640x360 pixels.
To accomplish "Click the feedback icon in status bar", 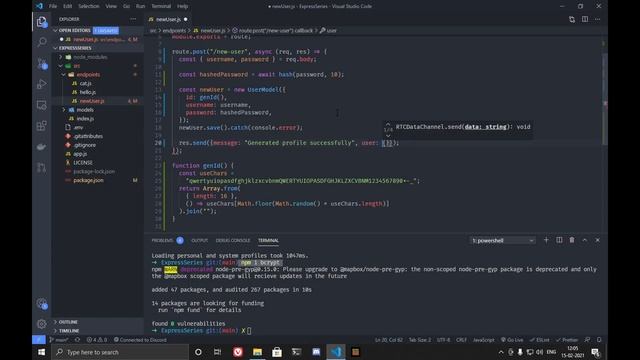I will tap(587, 340).
